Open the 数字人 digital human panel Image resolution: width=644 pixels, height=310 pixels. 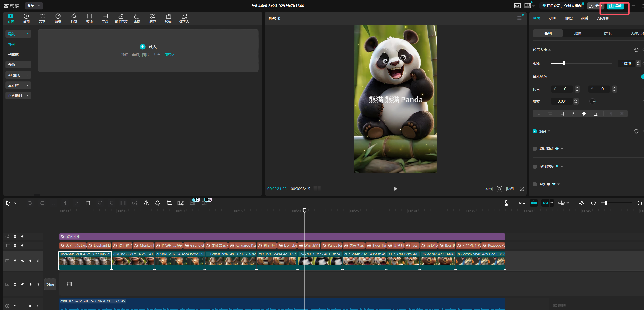coord(184,18)
